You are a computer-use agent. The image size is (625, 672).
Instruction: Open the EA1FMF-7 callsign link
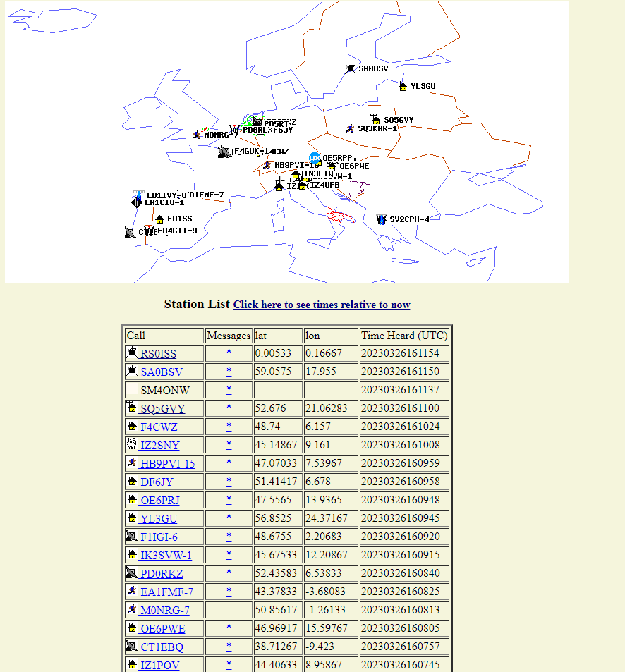166,592
